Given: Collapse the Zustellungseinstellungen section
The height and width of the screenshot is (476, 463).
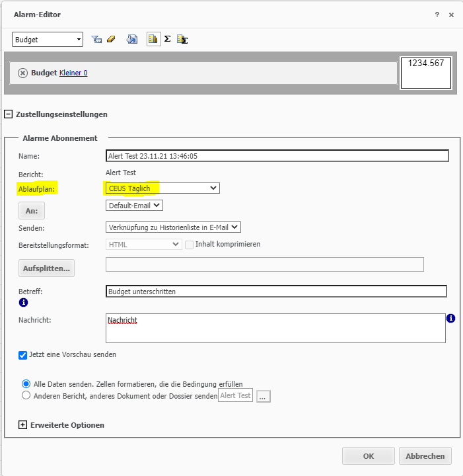Looking at the screenshot, I should [x=9, y=114].
